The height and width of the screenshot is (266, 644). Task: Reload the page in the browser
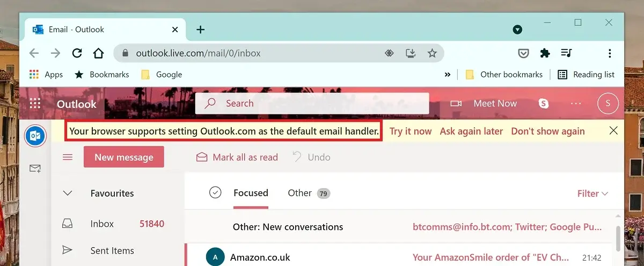(x=77, y=53)
